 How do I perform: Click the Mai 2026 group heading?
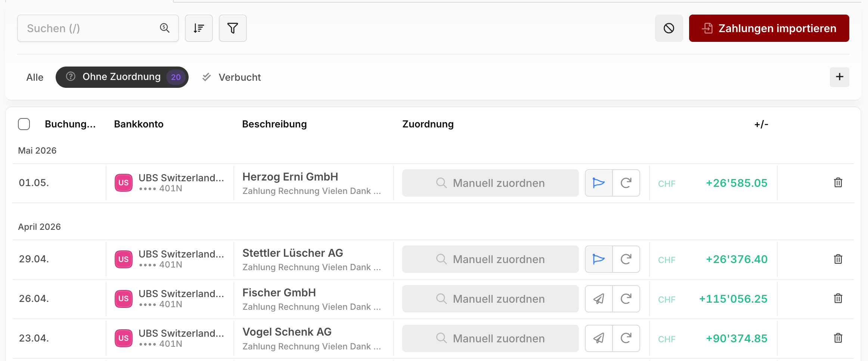point(37,151)
